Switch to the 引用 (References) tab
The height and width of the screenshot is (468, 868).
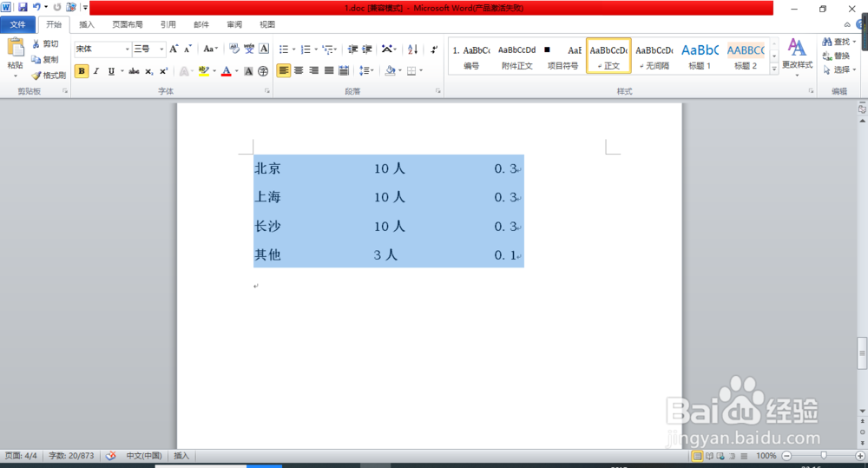click(168, 24)
